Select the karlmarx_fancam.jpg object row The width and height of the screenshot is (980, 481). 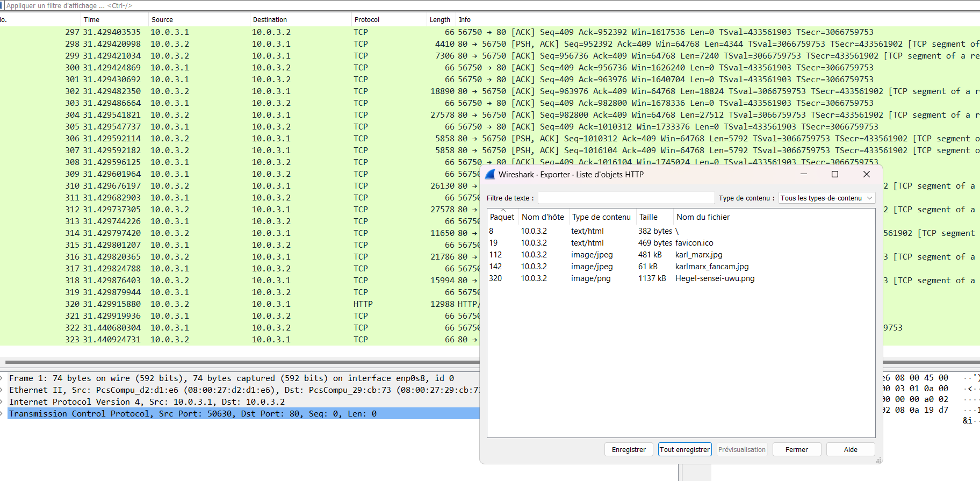point(681,267)
